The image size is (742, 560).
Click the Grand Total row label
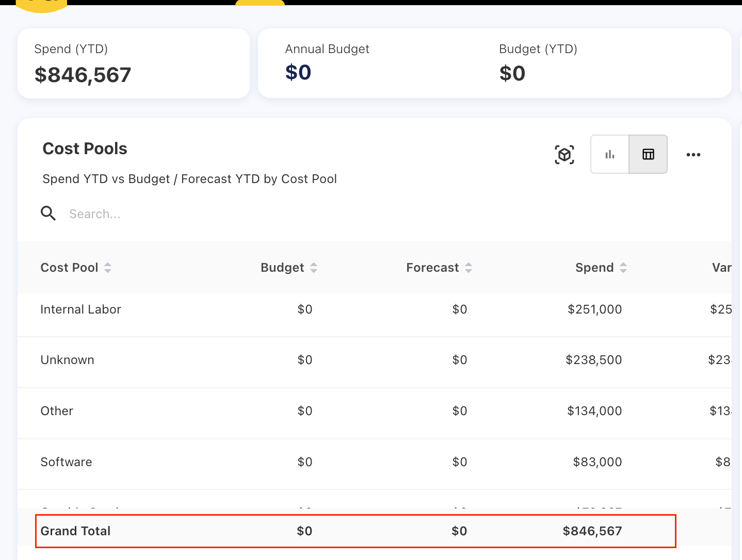[76, 531]
